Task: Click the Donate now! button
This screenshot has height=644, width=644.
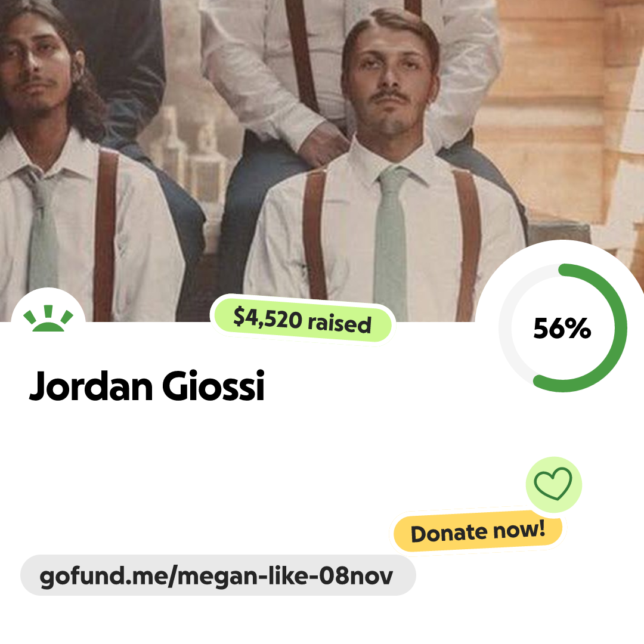Action: (478, 531)
